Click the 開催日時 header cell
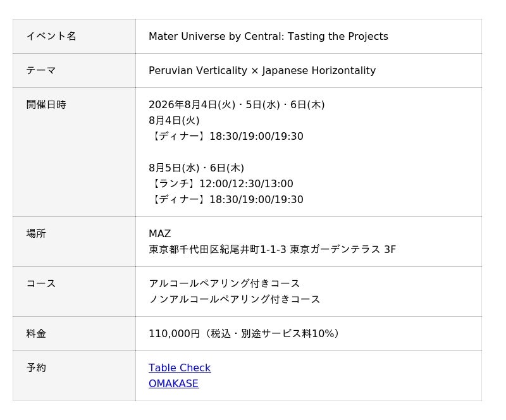506x420 pixels. 74,152
